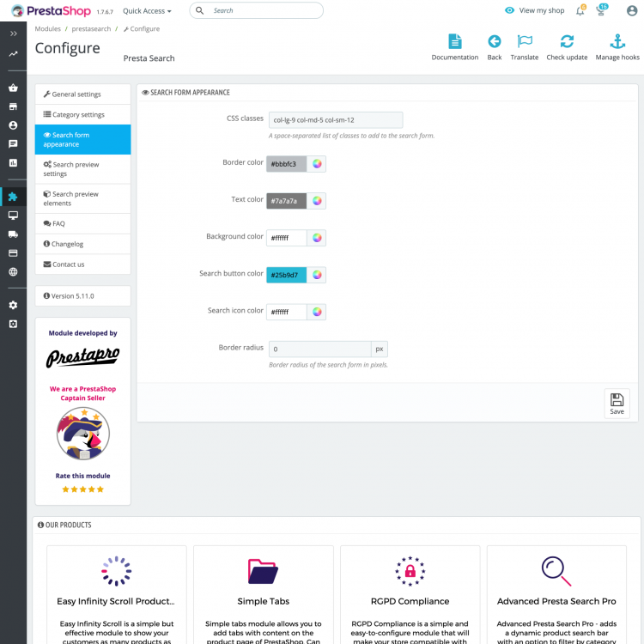The height and width of the screenshot is (644, 644).
Task: Open Background color picker wheel
Action: 317,238
